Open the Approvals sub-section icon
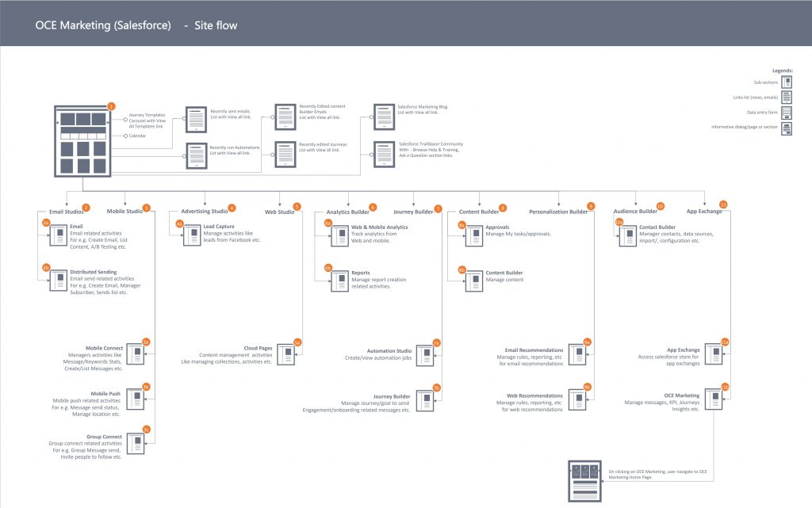 point(474,236)
